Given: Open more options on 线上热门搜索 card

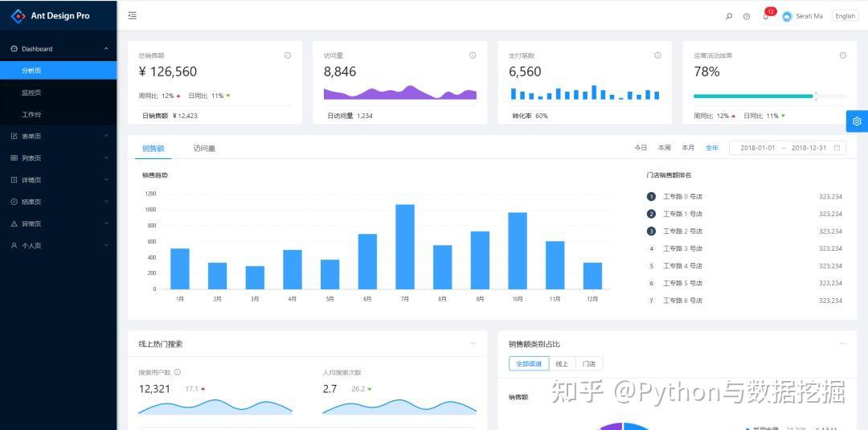Looking at the screenshot, I should click(473, 344).
